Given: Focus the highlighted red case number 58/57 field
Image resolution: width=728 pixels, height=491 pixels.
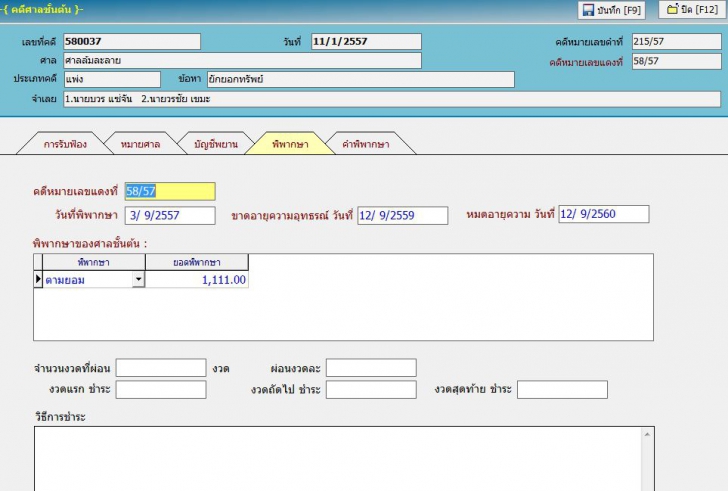Looking at the screenshot, I should (170, 191).
